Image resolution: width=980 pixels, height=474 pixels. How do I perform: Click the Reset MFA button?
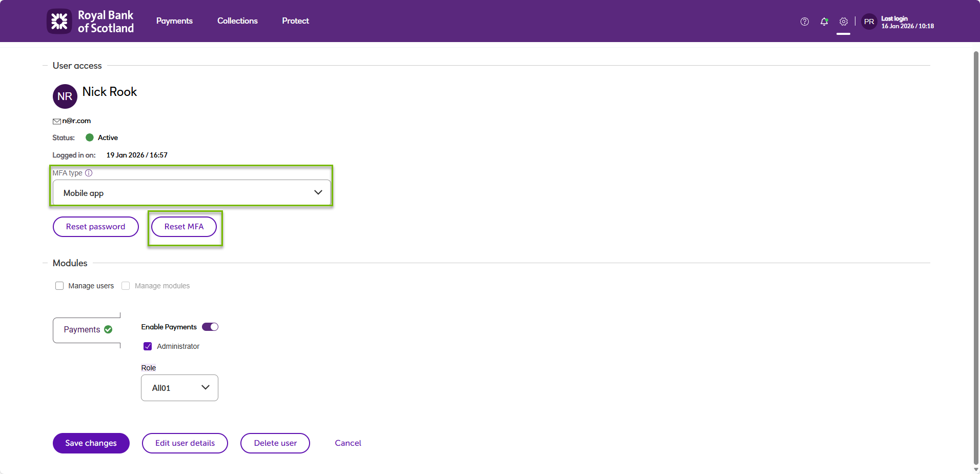[x=184, y=227]
